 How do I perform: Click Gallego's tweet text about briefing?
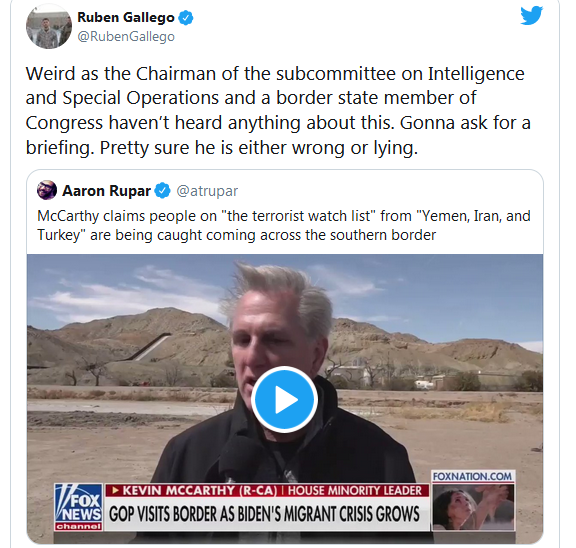(278, 110)
